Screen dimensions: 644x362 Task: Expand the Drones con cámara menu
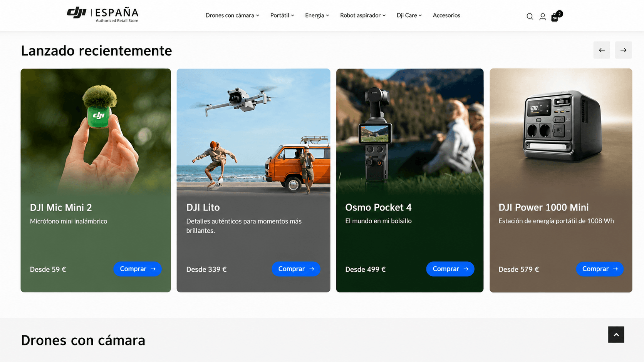pyautogui.click(x=232, y=15)
